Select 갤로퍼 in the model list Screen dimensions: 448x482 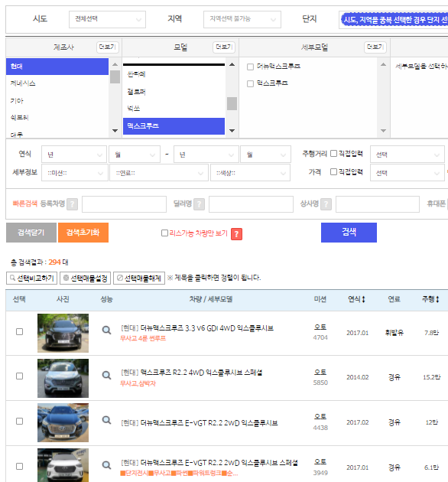tap(174, 92)
